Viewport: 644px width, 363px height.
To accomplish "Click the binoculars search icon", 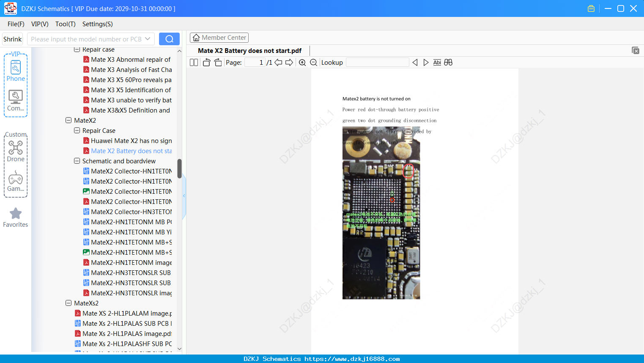I will coord(448,63).
